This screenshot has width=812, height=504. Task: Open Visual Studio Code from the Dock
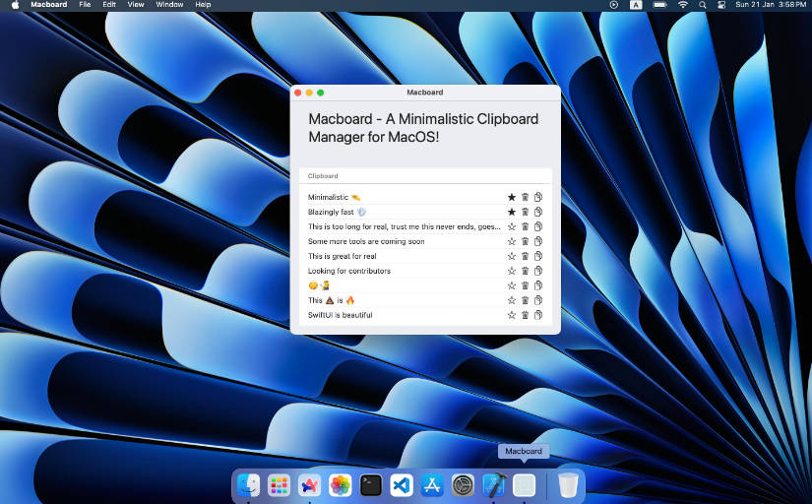[x=402, y=485]
